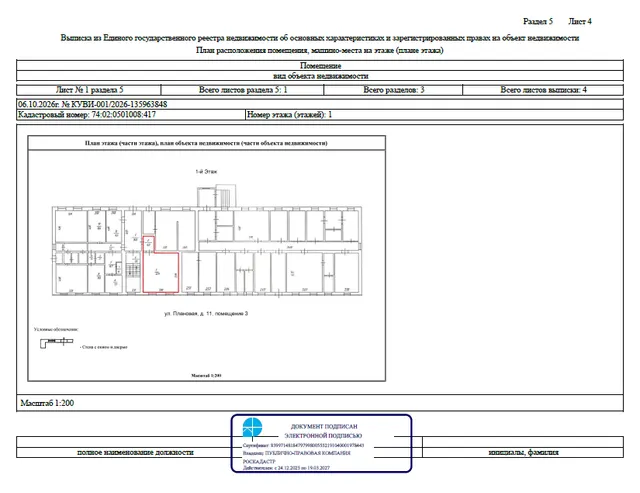Click the address 'ул. Плановая, д. 11, помещение 3'
Screen dimensions: 640x493
tap(206, 313)
